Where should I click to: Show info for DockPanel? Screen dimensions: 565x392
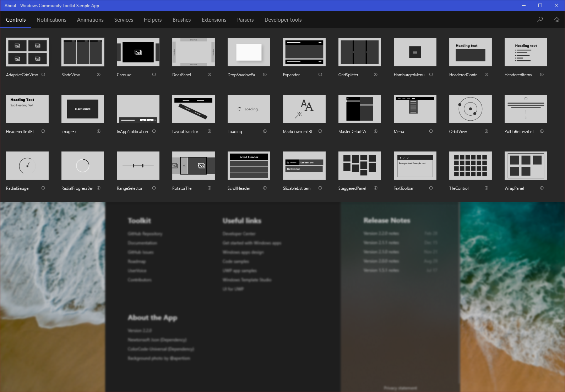coord(210,74)
